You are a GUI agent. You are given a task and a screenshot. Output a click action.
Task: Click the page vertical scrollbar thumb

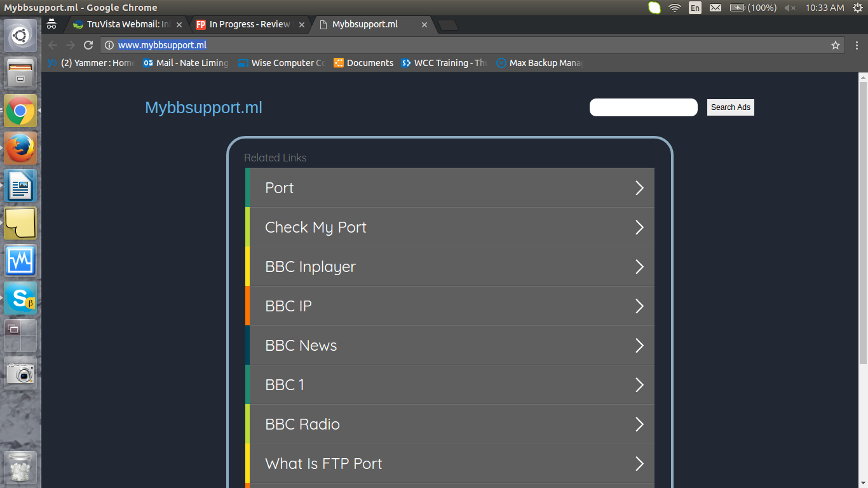(x=863, y=222)
